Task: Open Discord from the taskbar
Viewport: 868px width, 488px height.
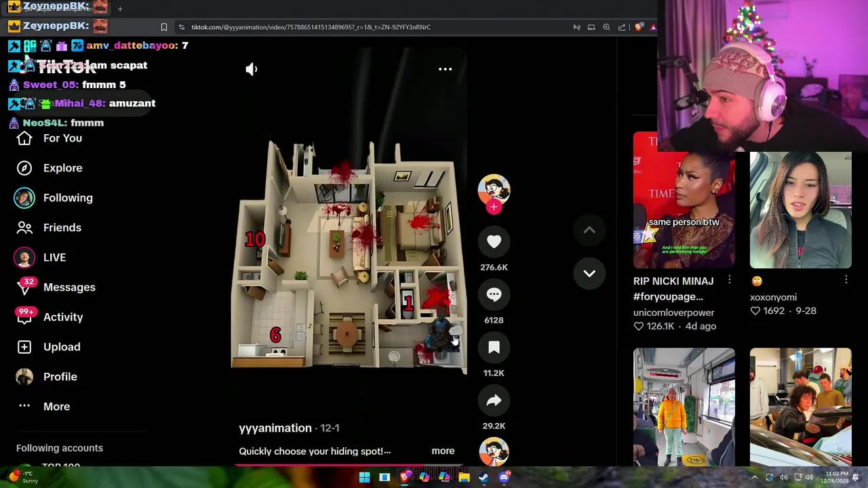Action: (x=504, y=477)
